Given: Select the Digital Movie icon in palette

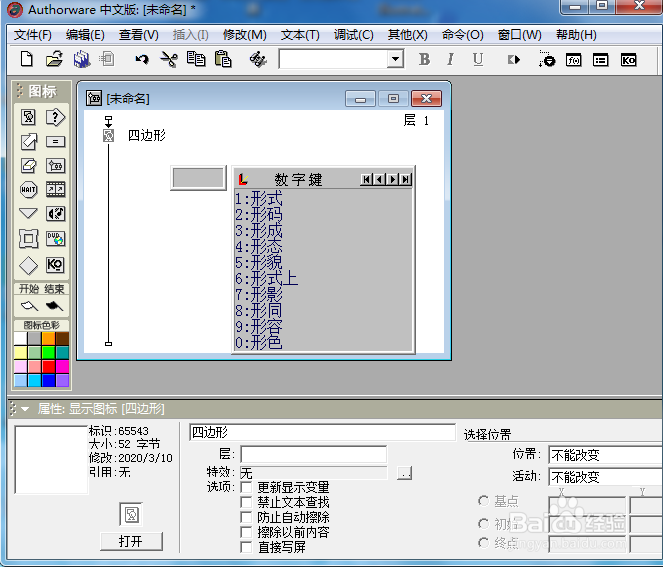Looking at the screenshot, I should point(55,189).
